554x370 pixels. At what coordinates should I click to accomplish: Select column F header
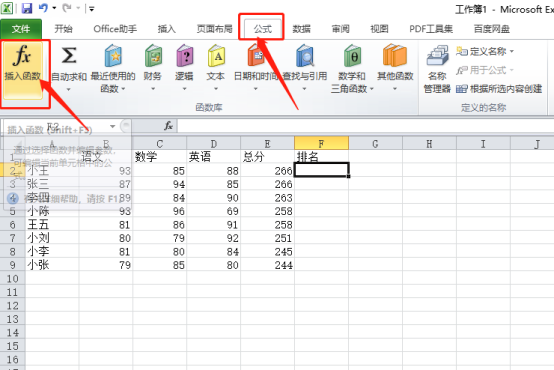[x=322, y=143]
